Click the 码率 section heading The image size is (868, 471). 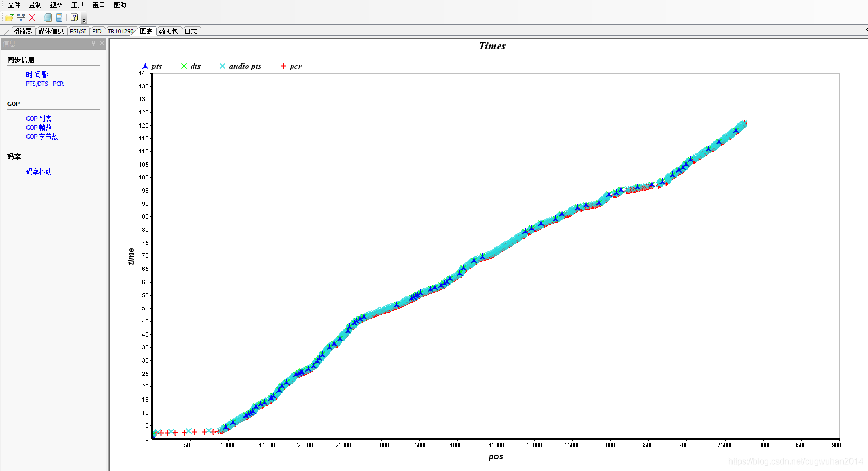(x=14, y=157)
